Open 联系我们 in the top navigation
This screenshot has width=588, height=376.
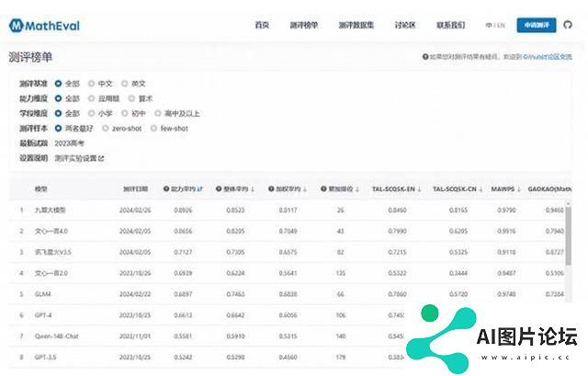(451, 25)
